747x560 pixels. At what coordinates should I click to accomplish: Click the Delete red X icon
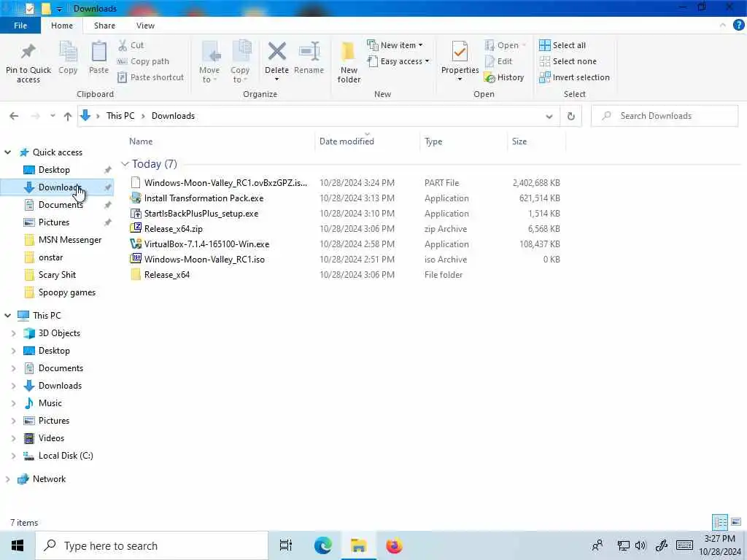pyautogui.click(x=276, y=52)
